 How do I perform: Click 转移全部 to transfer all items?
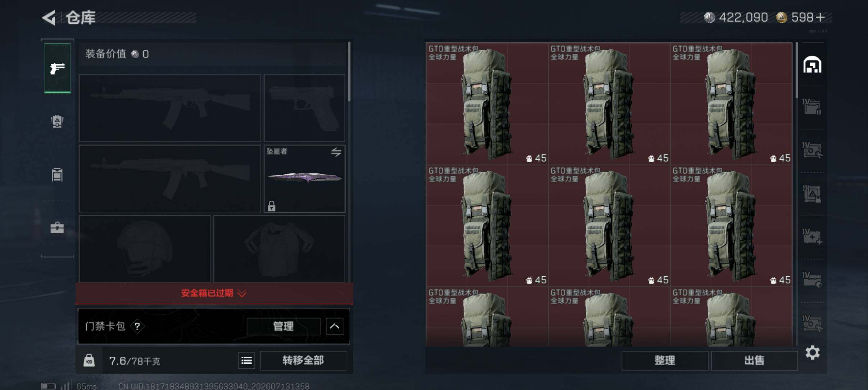(303, 360)
